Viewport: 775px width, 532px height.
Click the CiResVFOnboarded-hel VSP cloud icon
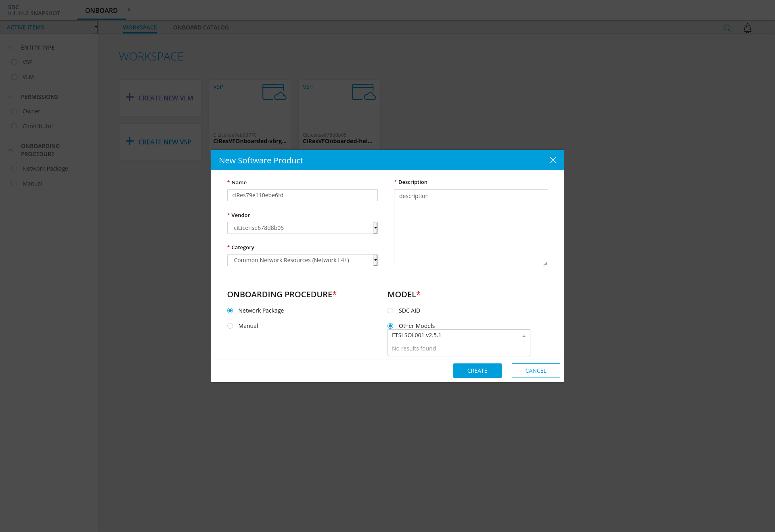point(364,92)
